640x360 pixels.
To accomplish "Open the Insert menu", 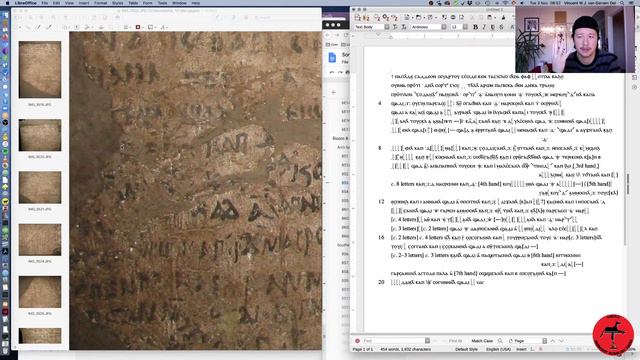I will 84,3.
